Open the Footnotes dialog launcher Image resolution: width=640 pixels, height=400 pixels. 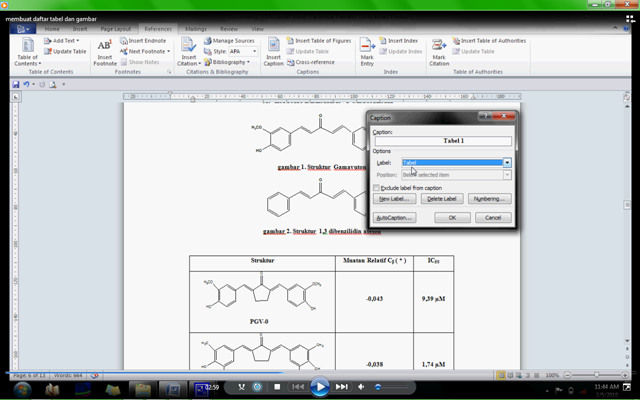169,72
